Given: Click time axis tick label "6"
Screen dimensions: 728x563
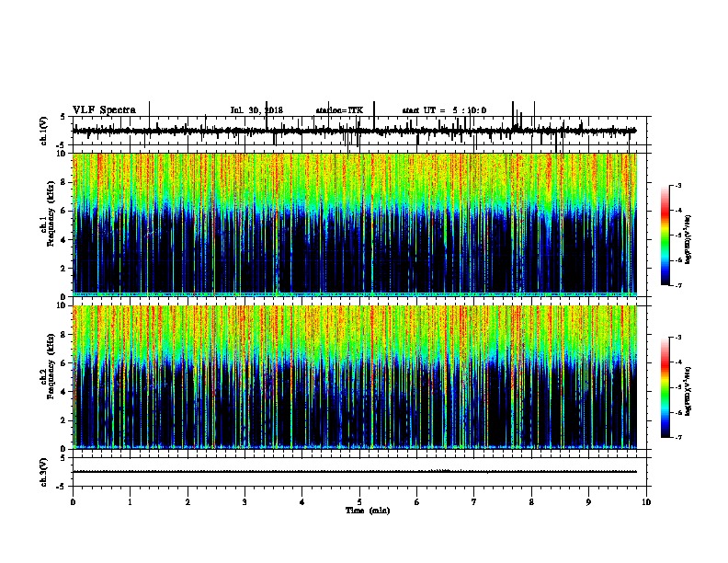Looking at the screenshot, I should pyautogui.click(x=417, y=502).
